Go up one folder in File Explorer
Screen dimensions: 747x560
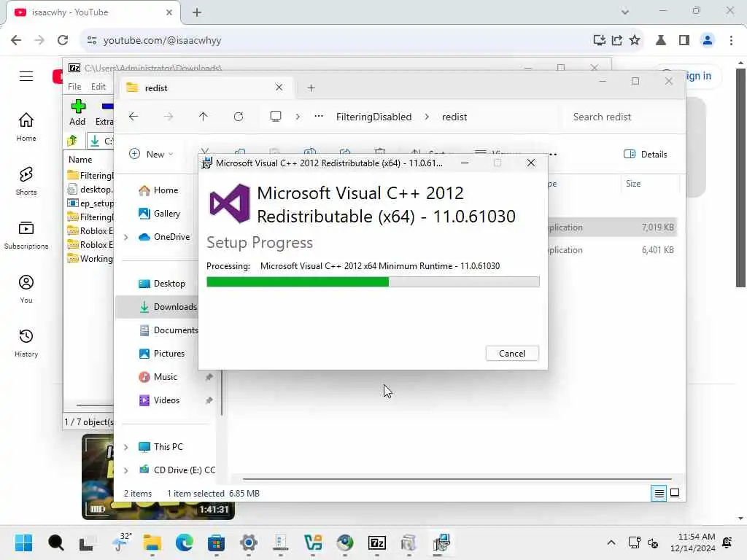click(203, 117)
